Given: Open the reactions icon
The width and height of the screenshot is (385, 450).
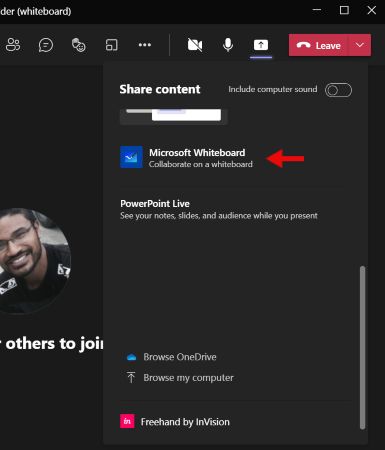Looking at the screenshot, I should pyautogui.click(x=79, y=45).
